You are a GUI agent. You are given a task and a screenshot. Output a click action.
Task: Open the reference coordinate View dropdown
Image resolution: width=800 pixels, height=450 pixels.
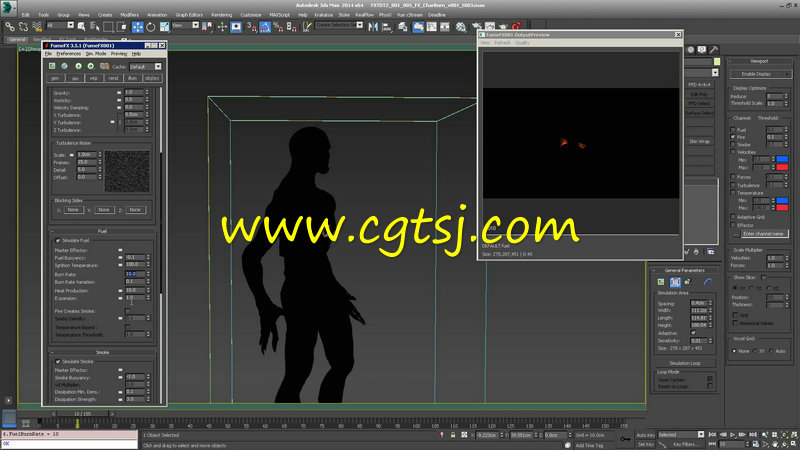(x=195, y=26)
